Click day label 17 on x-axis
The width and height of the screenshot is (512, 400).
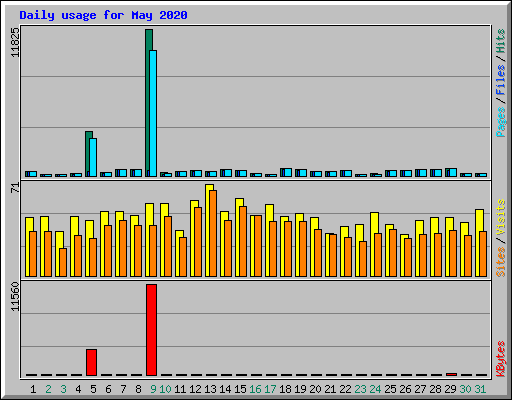point(270,389)
